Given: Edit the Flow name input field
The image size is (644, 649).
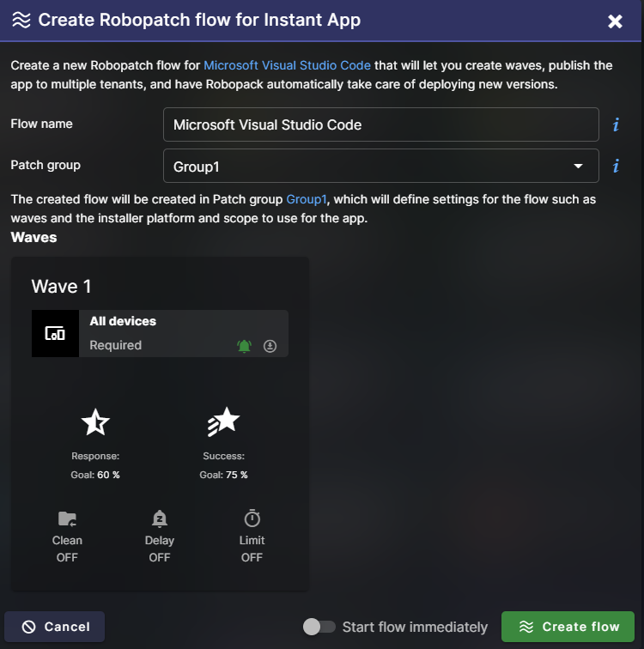Looking at the screenshot, I should click(380, 124).
